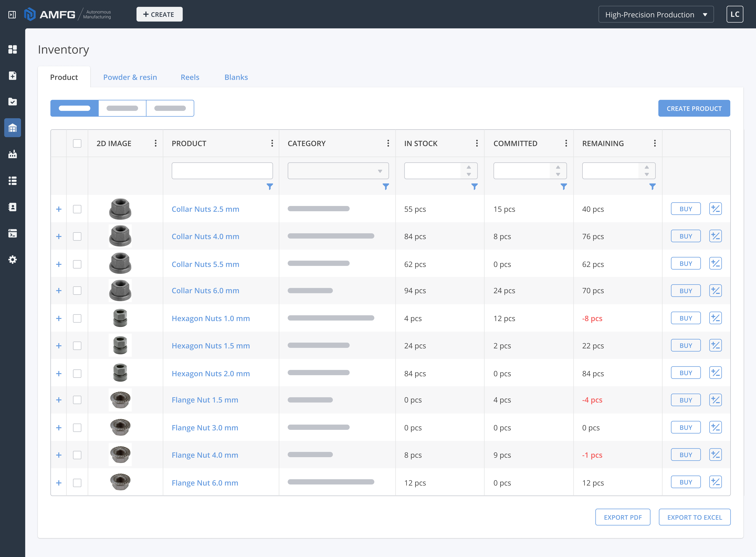Open the dashboard grid sidebar icon

(12, 49)
